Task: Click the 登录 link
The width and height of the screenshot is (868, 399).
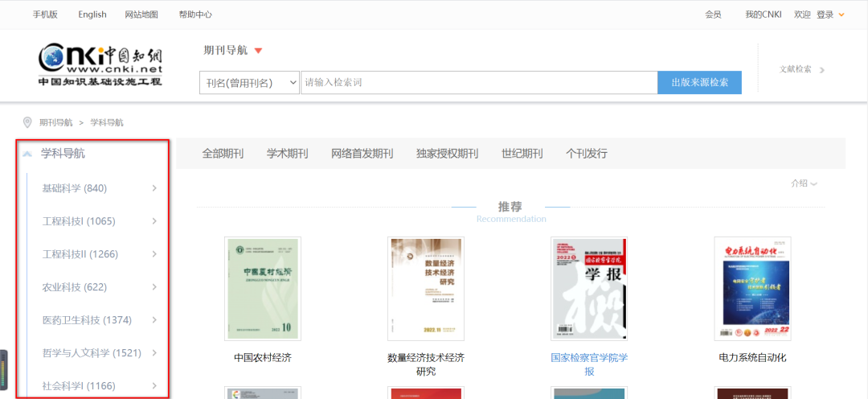Action: pyautogui.click(x=825, y=15)
